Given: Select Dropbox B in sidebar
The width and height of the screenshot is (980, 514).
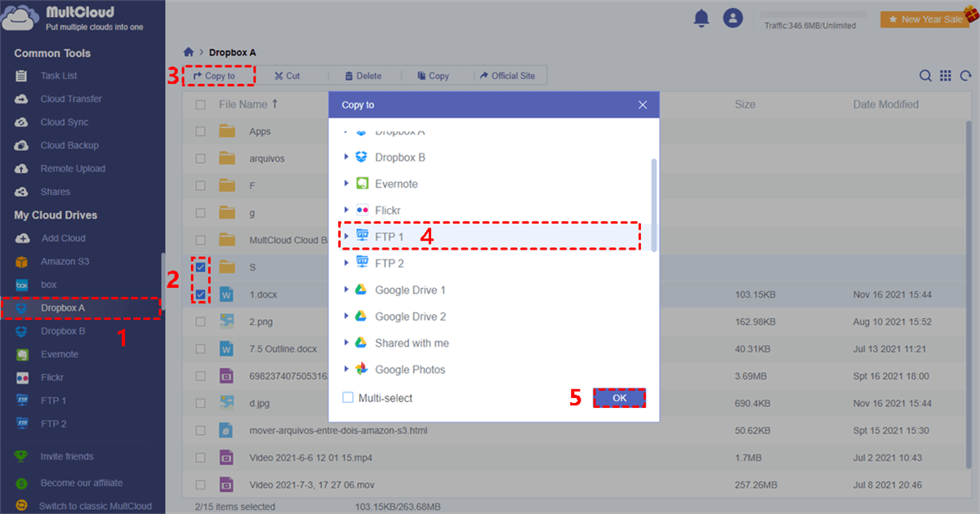Looking at the screenshot, I should coord(63,332).
